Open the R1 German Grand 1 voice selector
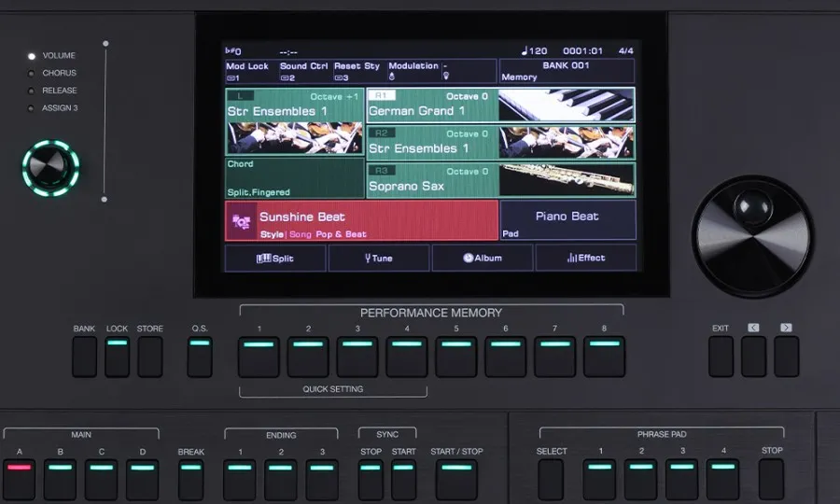 point(500,105)
